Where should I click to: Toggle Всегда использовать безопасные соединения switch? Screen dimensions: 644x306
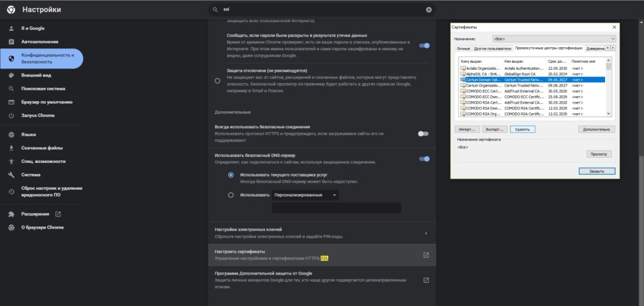click(423, 133)
